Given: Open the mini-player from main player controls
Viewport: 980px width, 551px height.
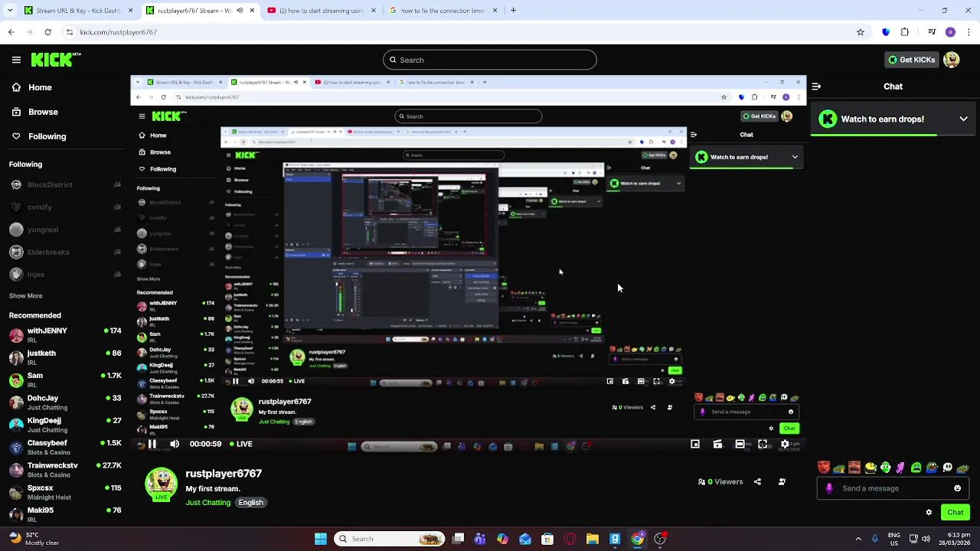Looking at the screenshot, I should [695, 444].
